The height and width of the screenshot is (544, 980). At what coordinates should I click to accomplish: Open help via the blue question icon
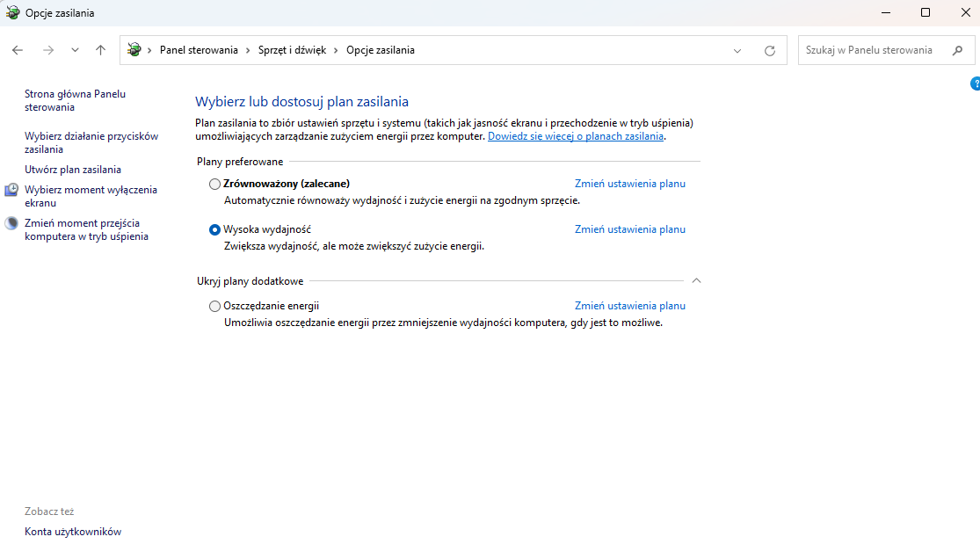pos(976,83)
